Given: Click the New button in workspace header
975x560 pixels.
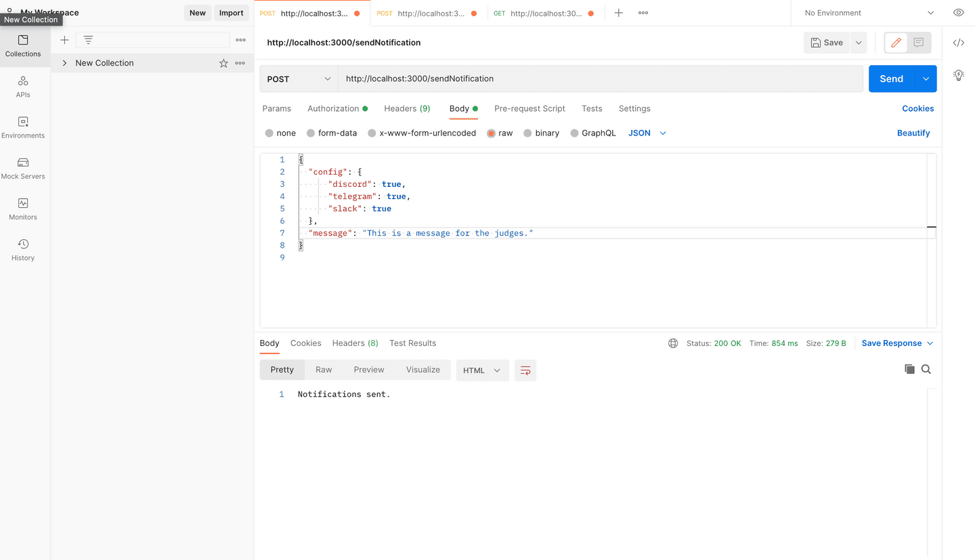Looking at the screenshot, I should (198, 13).
